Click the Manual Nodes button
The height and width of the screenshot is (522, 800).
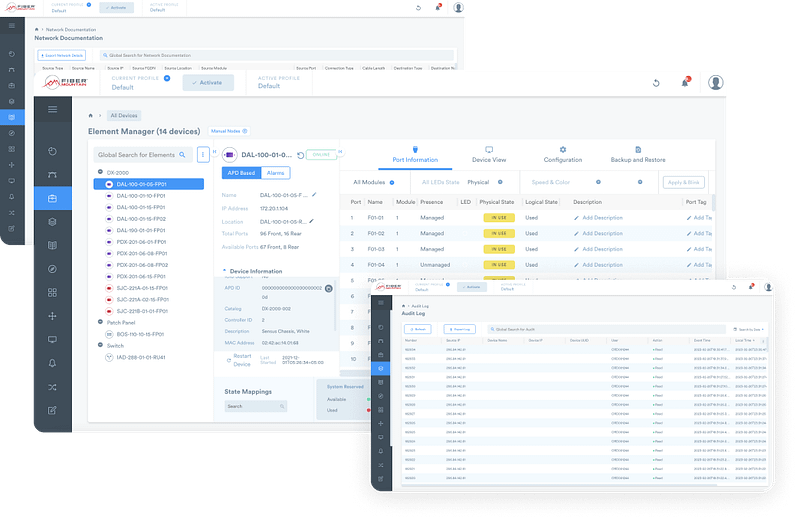click(x=229, y=131)
